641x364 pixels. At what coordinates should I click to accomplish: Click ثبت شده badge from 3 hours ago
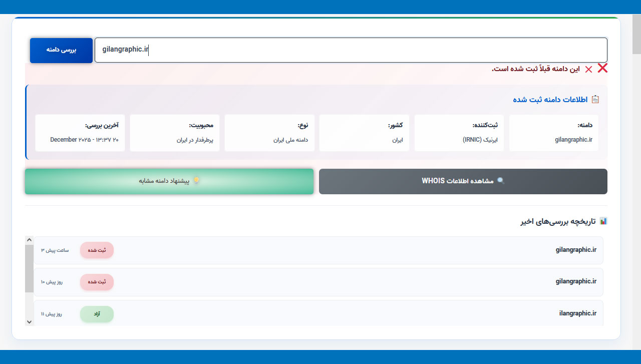click(97, 250)
